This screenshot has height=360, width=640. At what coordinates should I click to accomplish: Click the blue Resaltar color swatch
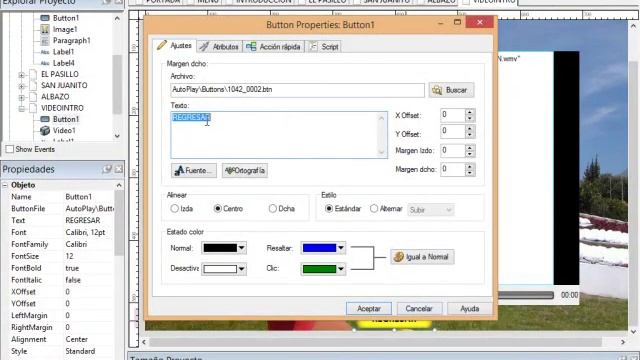(319, 248)
